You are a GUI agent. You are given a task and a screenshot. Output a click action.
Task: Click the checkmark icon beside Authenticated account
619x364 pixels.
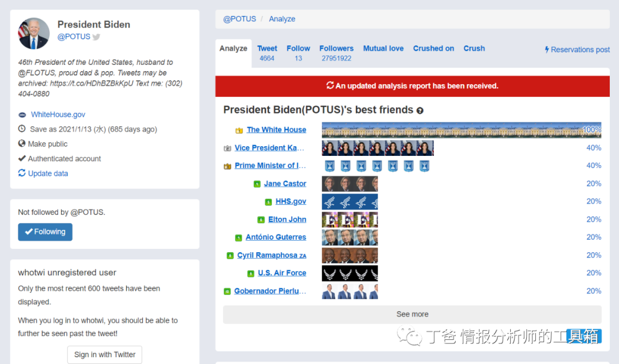tap(22, 158)
